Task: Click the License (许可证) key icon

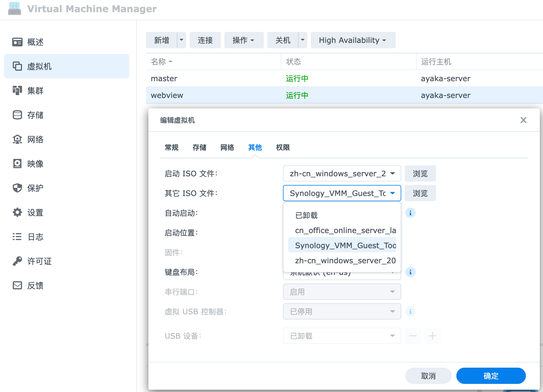Action: pyautogui.click(x=17, y=261)
